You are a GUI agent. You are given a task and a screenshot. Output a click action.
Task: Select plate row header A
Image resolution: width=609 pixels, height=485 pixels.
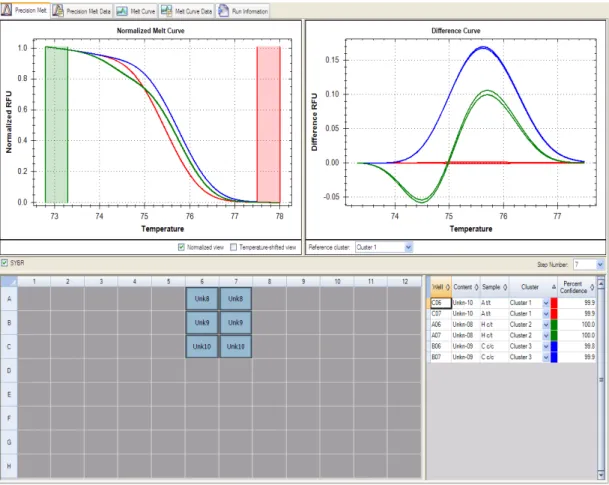pyautogui.click(x=9, y=299)
